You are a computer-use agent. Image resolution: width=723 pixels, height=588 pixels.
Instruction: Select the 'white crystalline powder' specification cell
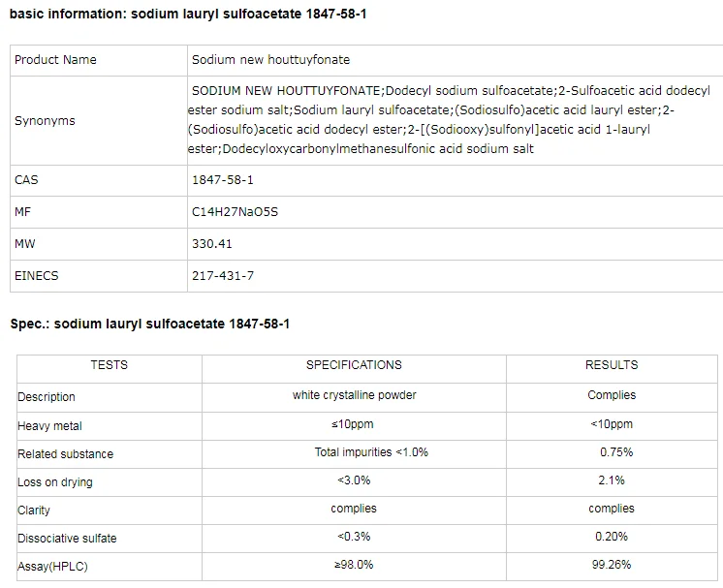point(354,395)
